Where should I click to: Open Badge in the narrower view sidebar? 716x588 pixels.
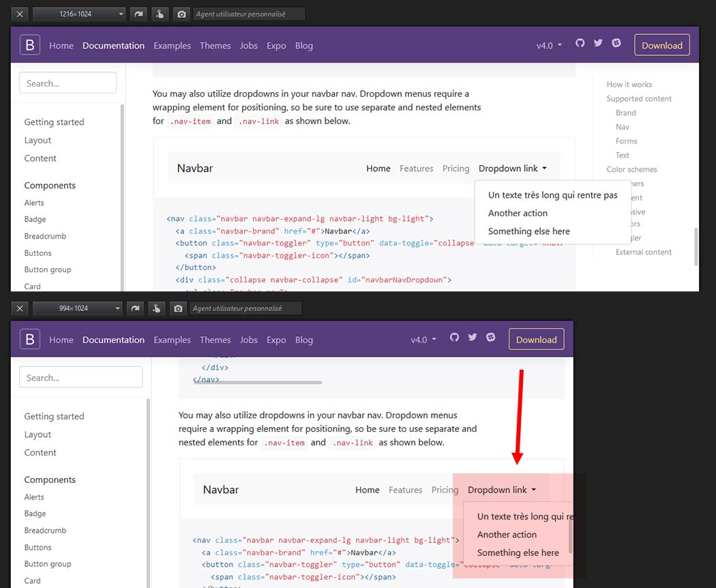(35, 514)
